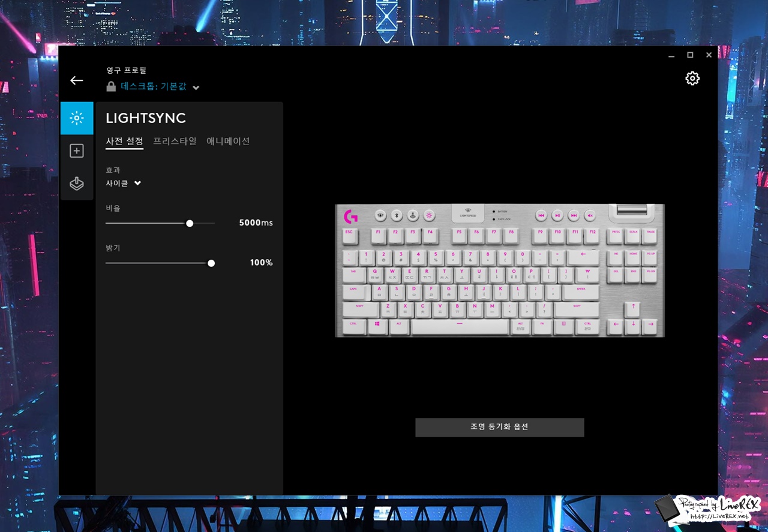Open 조명 동기화 옵션 button
Screen dimensions: 768x532
(499, 427)
